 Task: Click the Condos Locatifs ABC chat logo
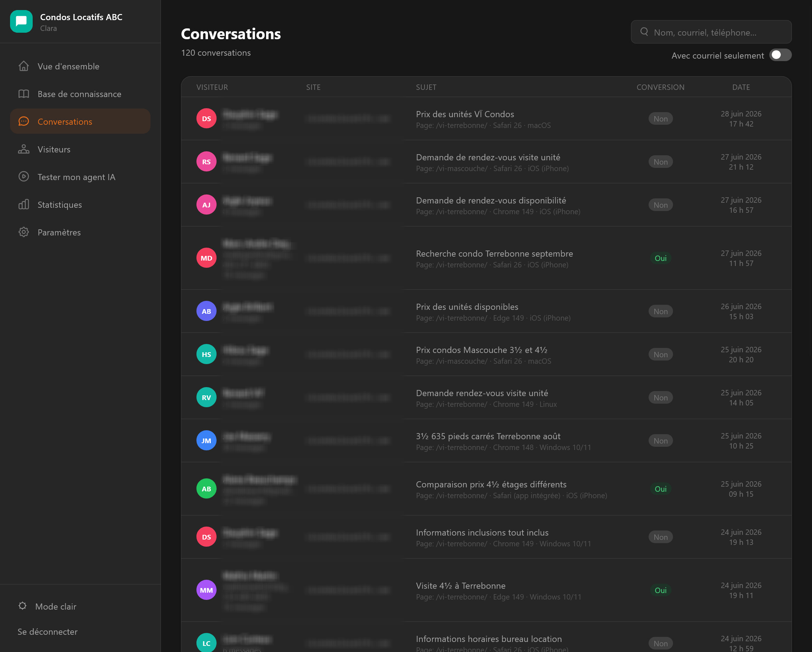click(22, 22)
